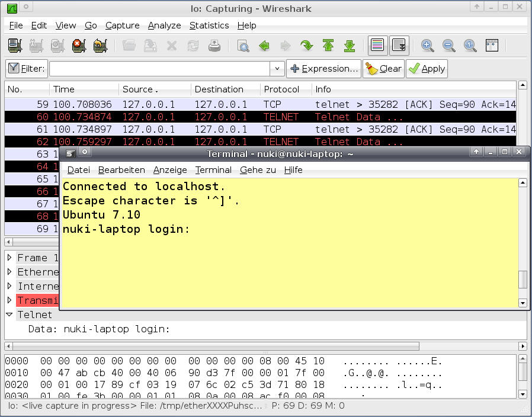Viewport: 532px width, 417px height.
Task: Click in the display filter input field
Action: 159,69
